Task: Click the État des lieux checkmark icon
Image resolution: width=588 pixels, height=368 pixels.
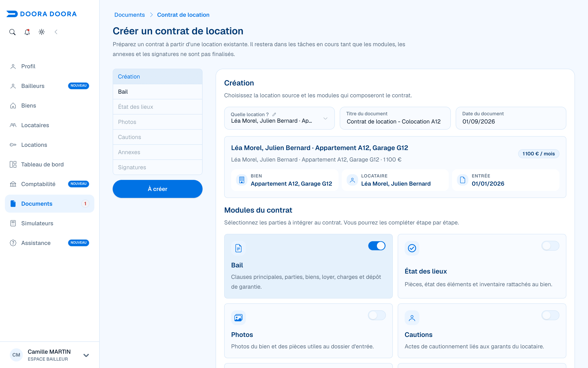Action: [x=412, y=248]
